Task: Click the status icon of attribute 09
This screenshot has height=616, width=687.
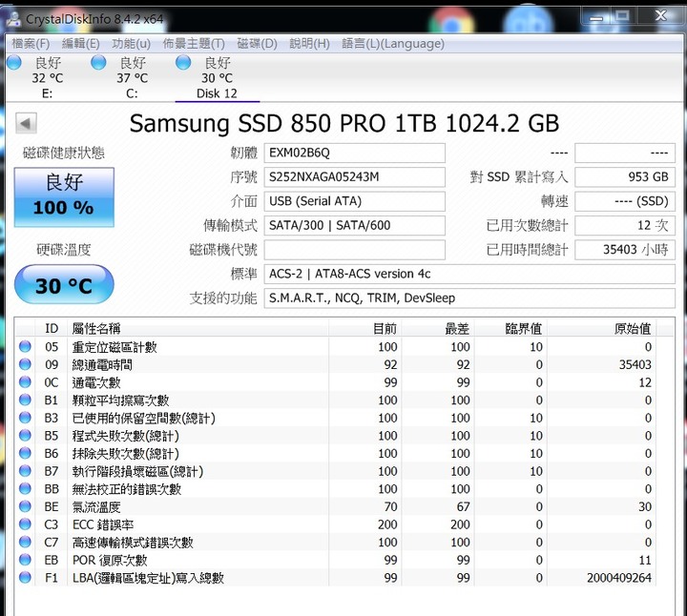Action: [x=26, y=364]
